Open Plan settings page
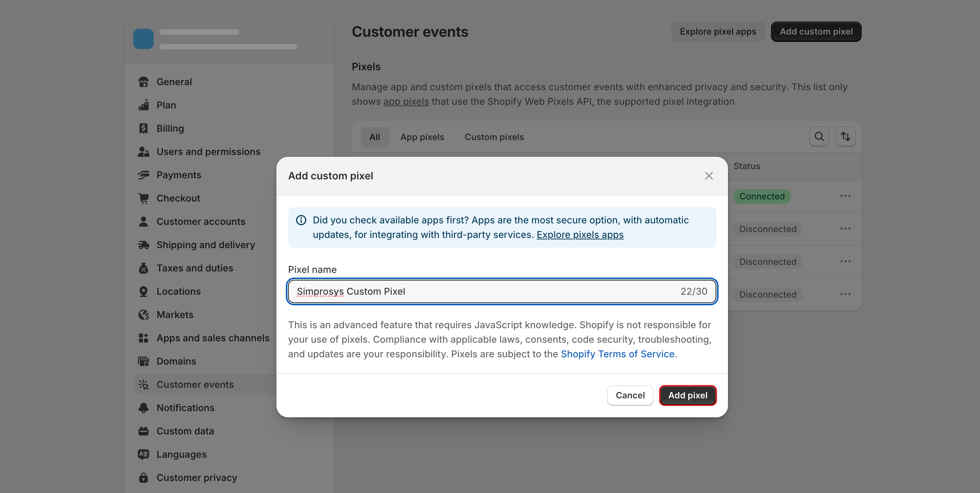The height and width of the screenshot is (493, 980). [x=166, y=105]
